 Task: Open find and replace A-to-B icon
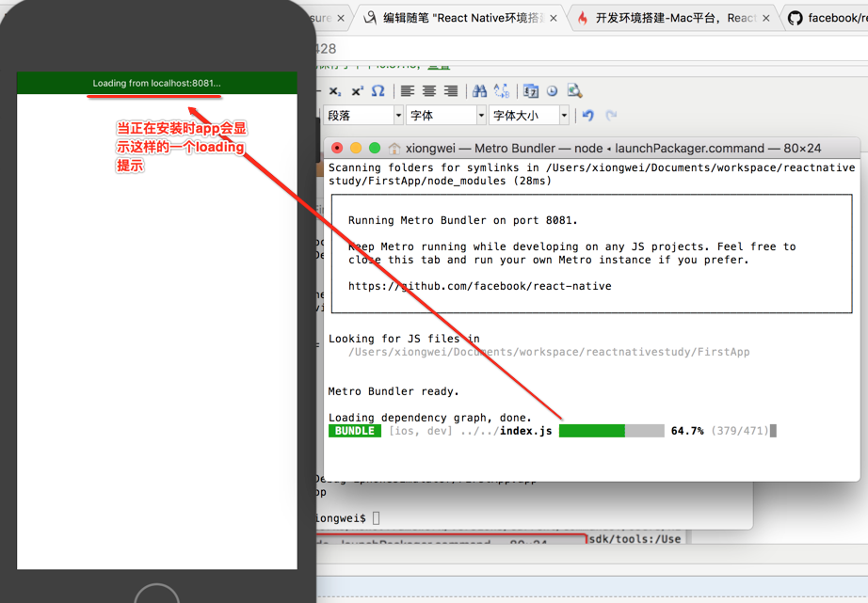tap(502, 91)
